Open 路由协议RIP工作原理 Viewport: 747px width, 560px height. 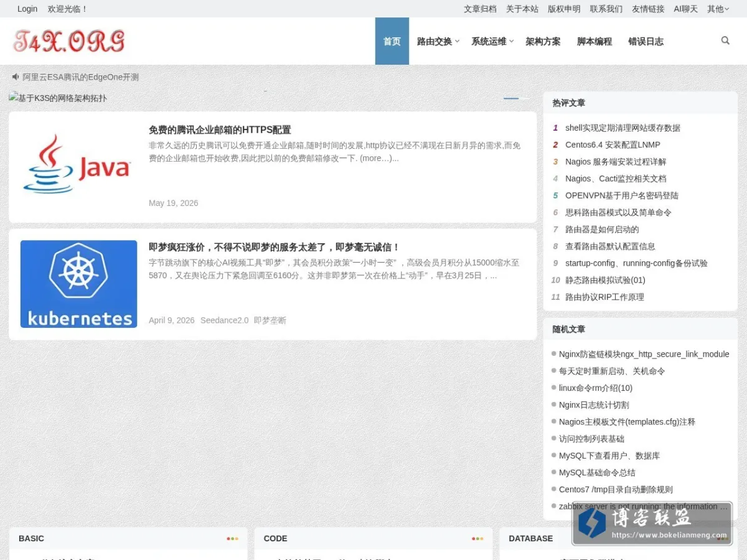[604, 297]
